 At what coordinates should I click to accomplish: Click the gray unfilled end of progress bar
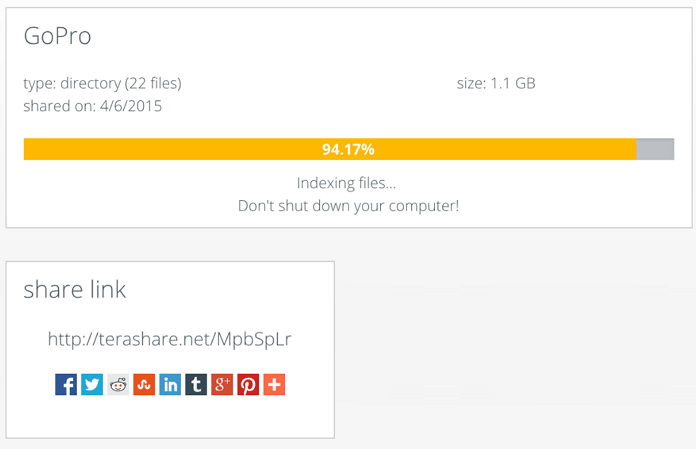(x=655, y=149)
